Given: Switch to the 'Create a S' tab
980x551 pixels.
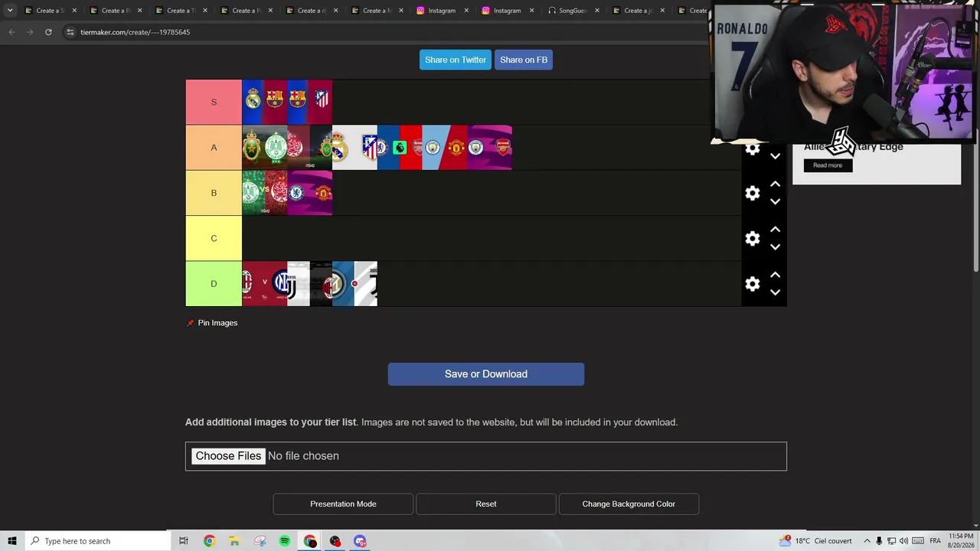Looking at the screenshot, I should 49,11.
